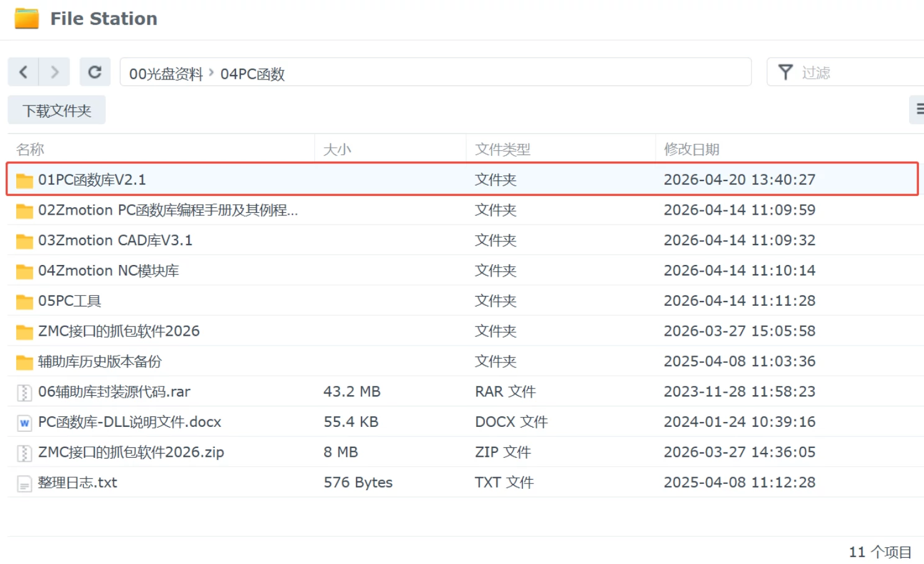The height and width of the screenshot is (564, 924).
Task: Refresh the folder listing
Action: pos(95,72)
